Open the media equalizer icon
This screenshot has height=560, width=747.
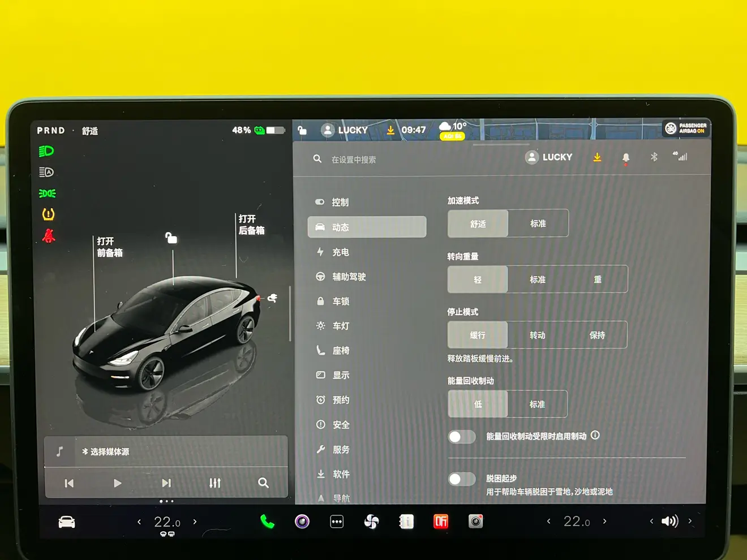point(215,483)
